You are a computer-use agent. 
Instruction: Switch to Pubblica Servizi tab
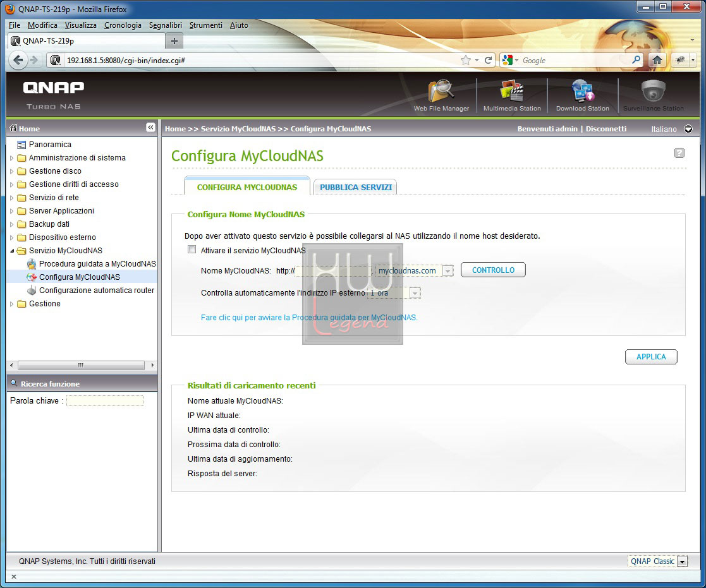[x=356, y=187]
